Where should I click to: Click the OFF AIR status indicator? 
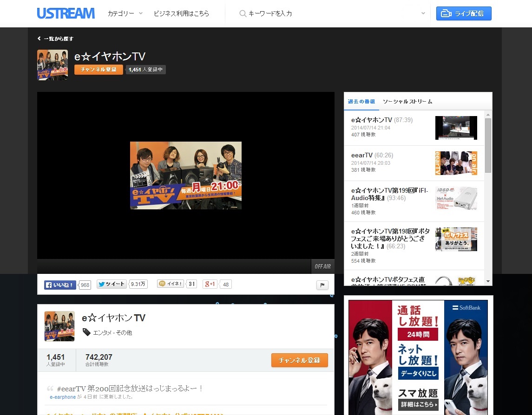pos(322,266)
